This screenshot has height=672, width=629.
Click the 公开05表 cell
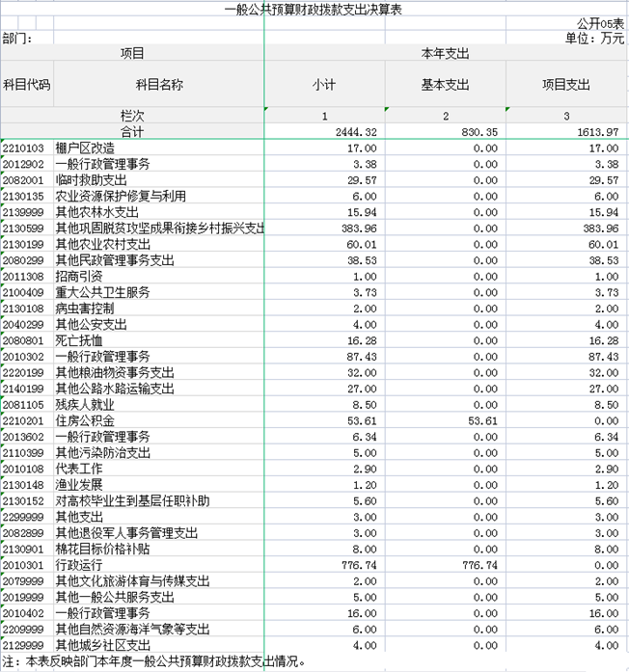600,23
